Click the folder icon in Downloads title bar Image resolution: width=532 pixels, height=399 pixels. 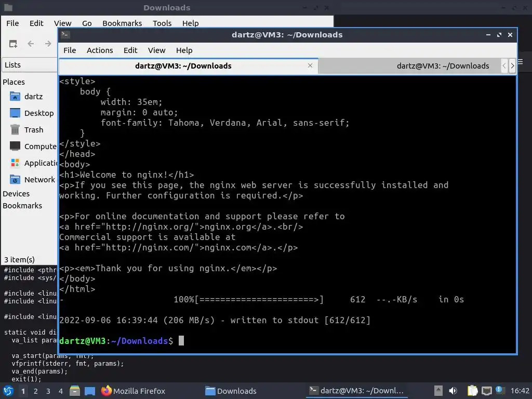click(8, 7)
